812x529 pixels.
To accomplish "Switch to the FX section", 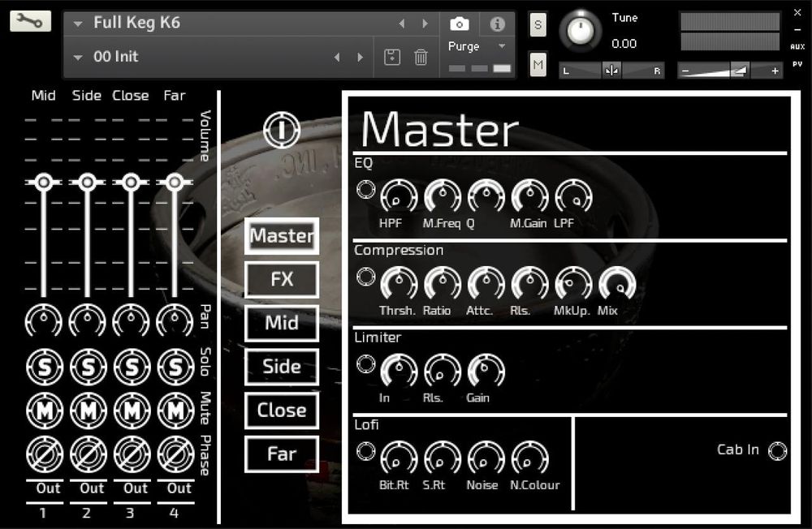I will tap(281, 279).
